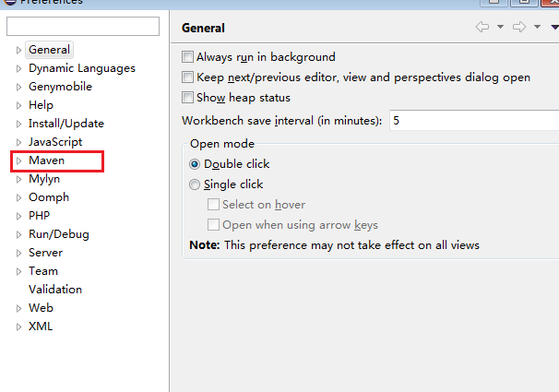Click the filter text search field
Screen dimensions: 559x392
[83, 27]
